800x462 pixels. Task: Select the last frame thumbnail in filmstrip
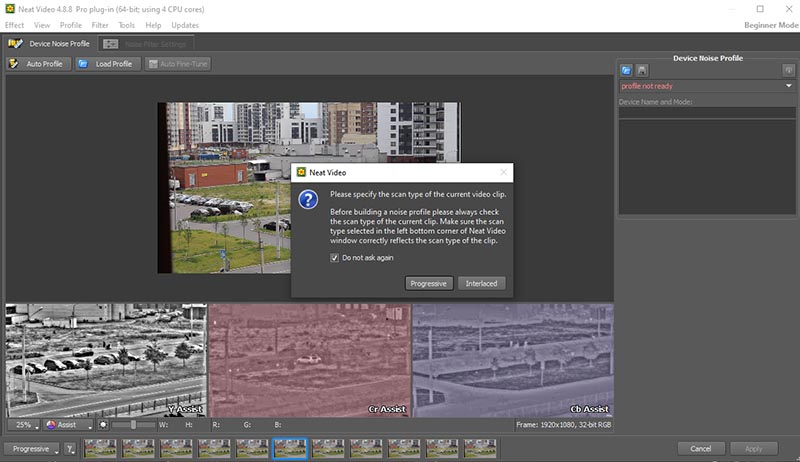pos(480,449)
